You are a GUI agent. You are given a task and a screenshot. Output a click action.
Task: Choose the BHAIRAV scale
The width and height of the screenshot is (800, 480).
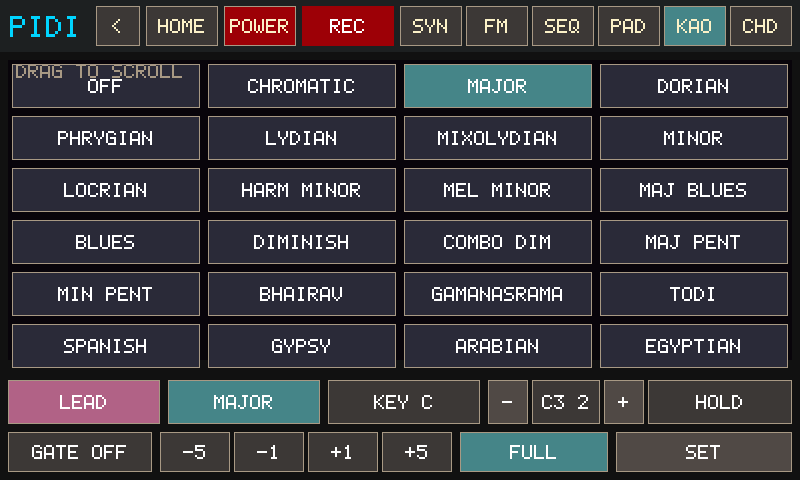click(x=302, y=294)
